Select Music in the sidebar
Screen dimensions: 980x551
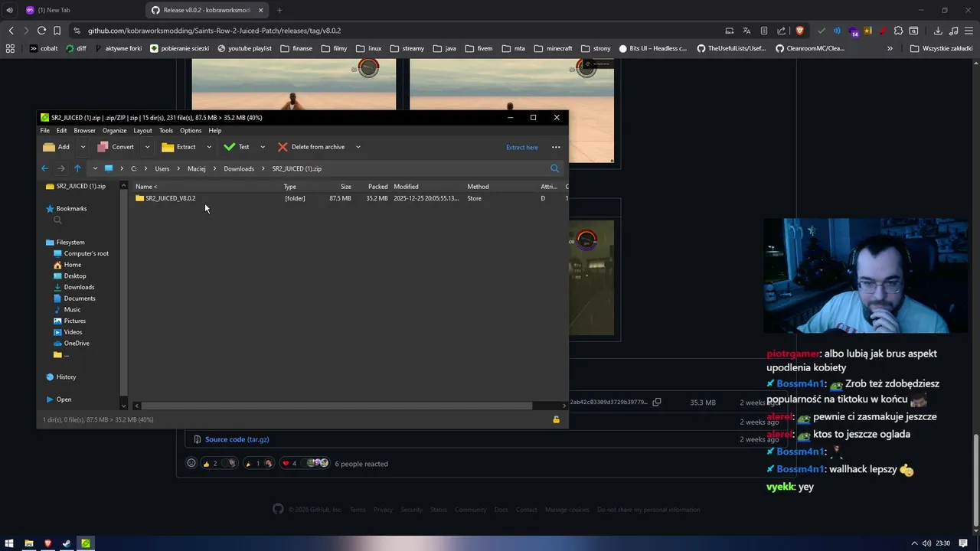[67, 309]
